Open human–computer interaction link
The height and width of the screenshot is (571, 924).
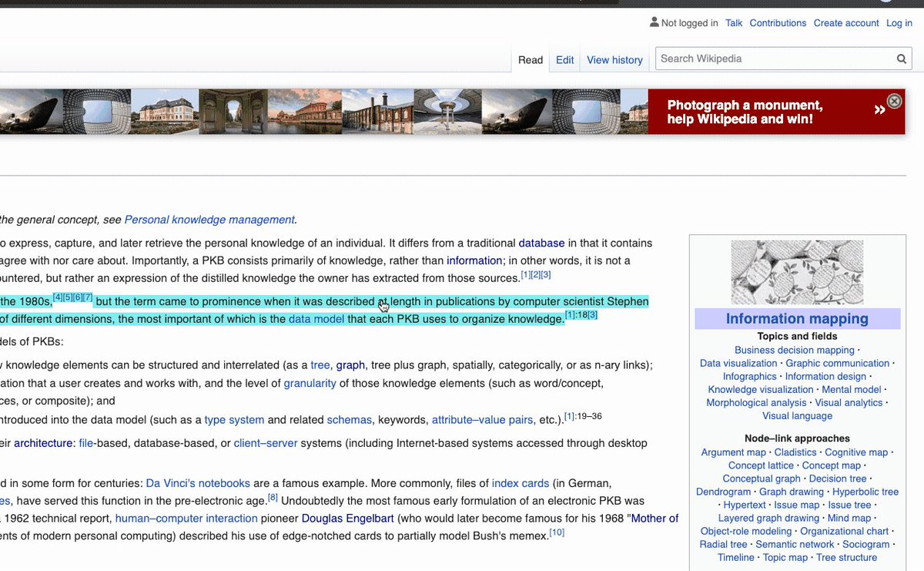tap(186, 519)
